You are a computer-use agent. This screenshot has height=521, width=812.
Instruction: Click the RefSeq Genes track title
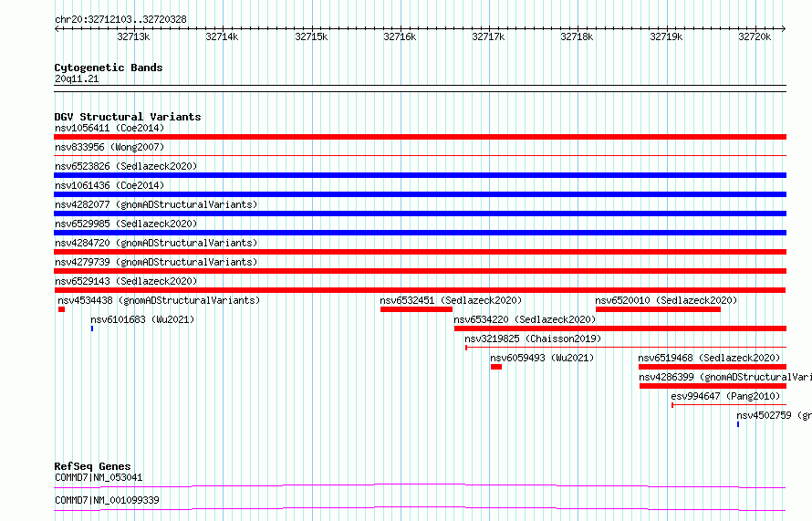pyautogui.click(x=92, y=466)
